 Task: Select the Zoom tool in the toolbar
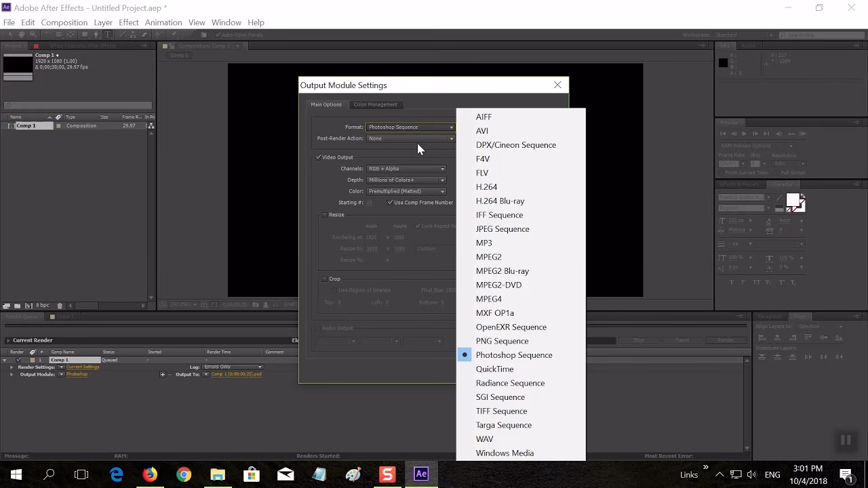tap(33, 35)
